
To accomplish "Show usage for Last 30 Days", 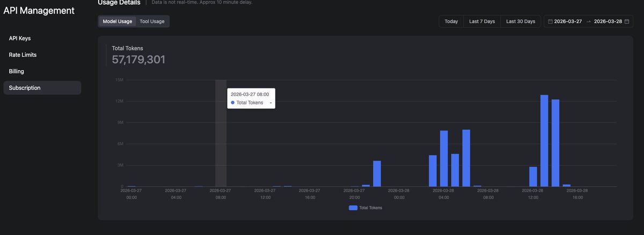I will pyautogui.click(x=521, y=21).
